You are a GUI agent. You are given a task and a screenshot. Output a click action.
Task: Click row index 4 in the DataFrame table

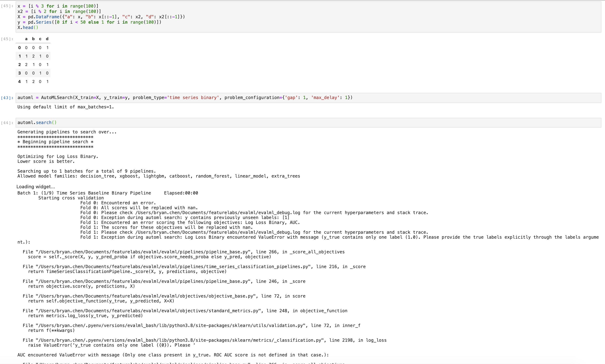click(x=20, y=81)
